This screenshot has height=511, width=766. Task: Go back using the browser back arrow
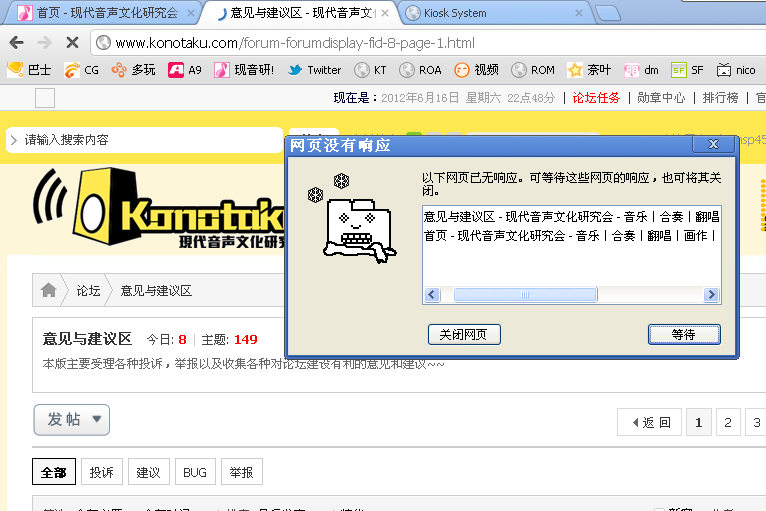16,43
